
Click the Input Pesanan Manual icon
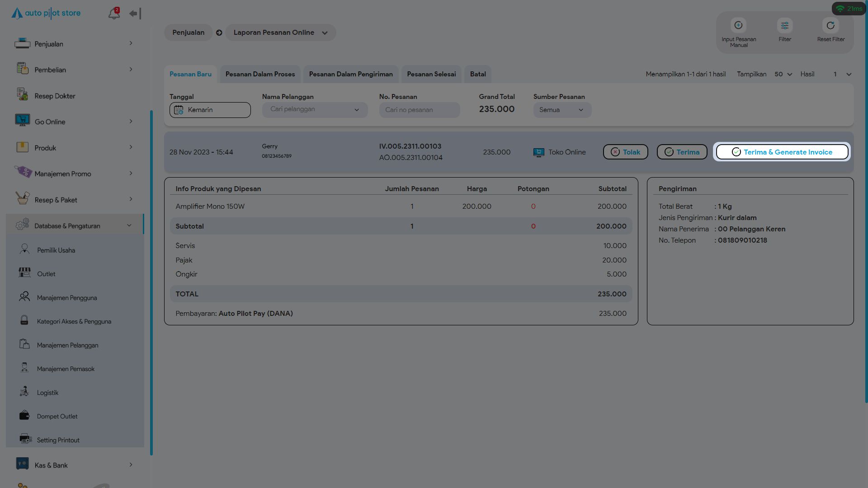[x=738, y=25]
